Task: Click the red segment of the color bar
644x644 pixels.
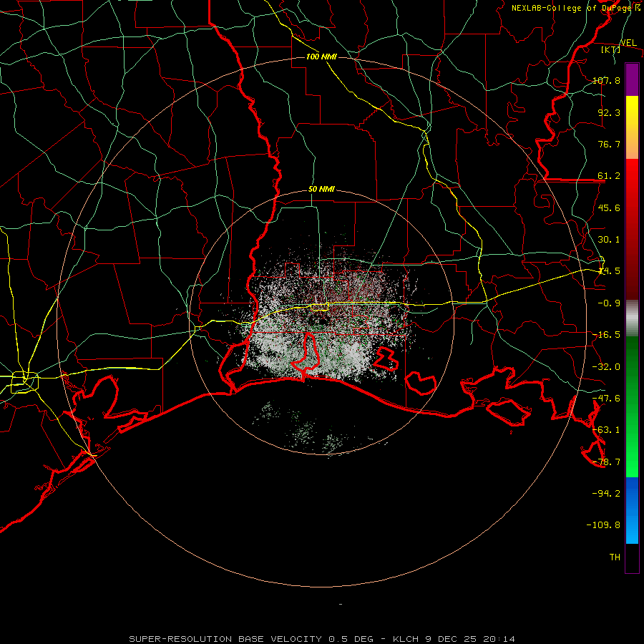Action: point(632,229)
